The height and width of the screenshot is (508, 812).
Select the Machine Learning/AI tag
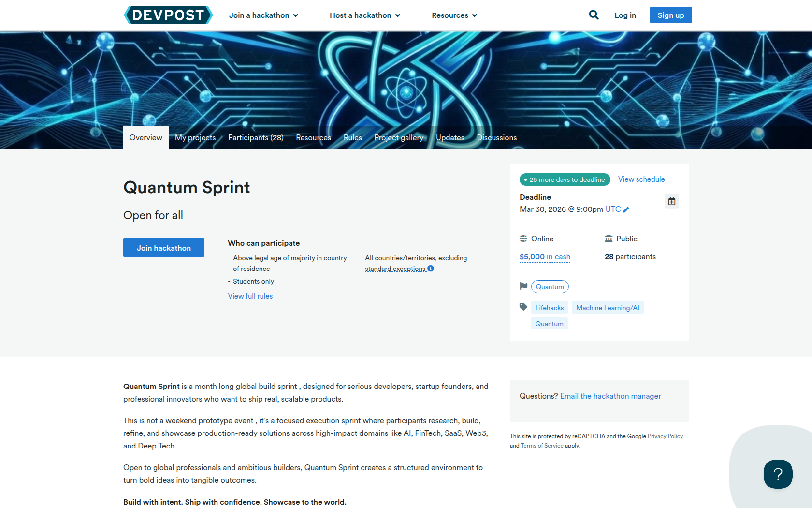(x=607, y=308)
